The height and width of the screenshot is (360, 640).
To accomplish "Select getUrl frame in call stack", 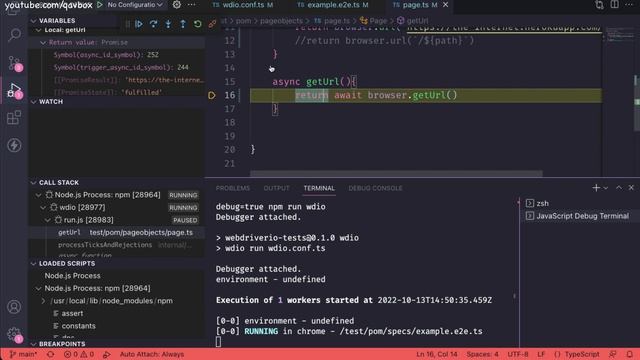I will point(116,232).
